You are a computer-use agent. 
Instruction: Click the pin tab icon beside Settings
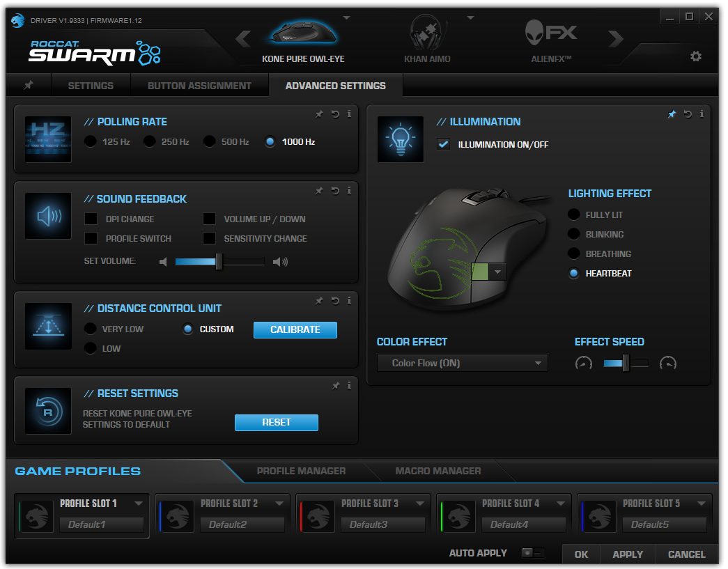click(29, 85)
